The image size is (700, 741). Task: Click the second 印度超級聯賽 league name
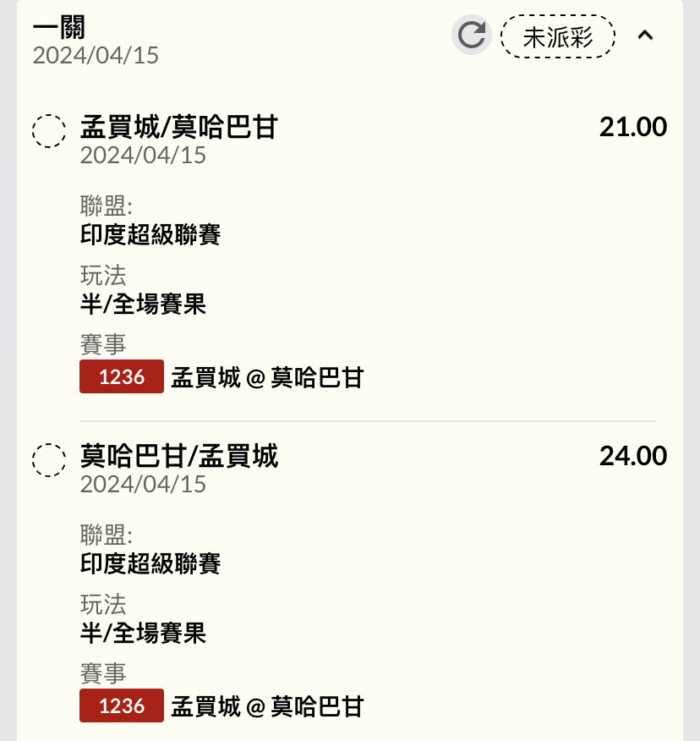tap(150, 563)
